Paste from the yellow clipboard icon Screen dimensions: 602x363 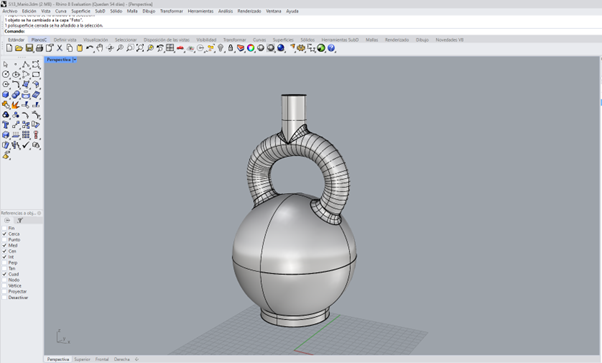click(x=79, y=48)
